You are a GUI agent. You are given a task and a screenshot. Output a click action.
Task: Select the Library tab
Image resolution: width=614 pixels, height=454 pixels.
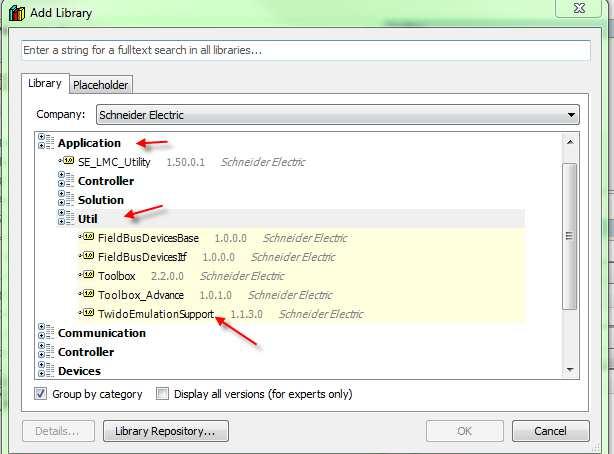tap(45, 83)
